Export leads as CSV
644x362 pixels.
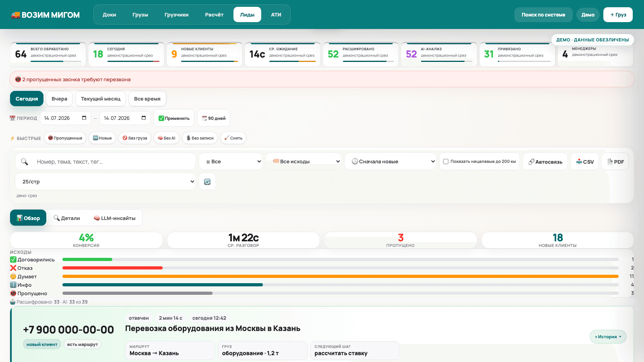(585, 162)
